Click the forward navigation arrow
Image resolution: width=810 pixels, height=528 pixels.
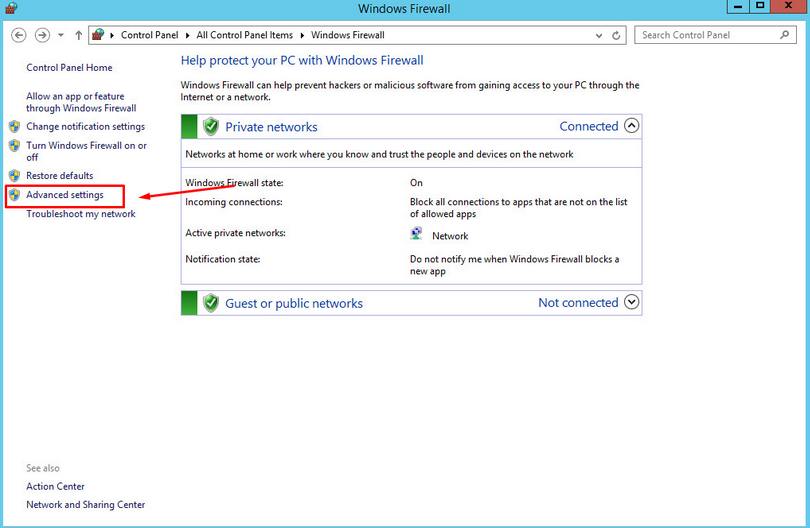[x=42, y=35]
